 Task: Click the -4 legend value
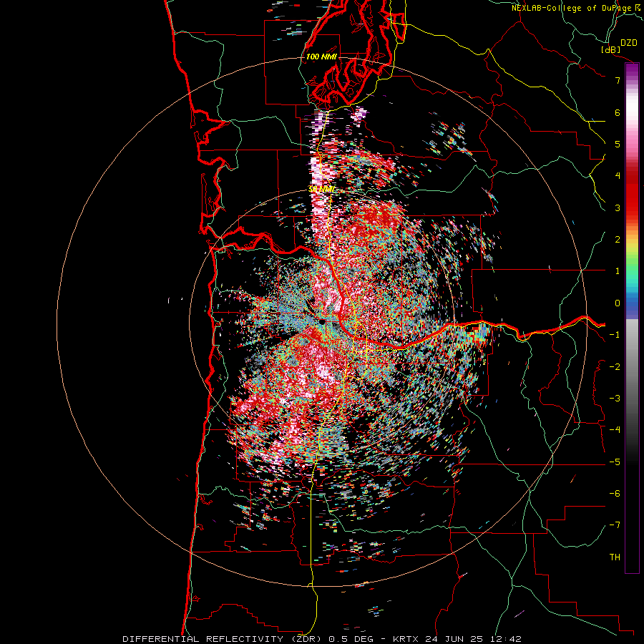[x=615, y=430]
